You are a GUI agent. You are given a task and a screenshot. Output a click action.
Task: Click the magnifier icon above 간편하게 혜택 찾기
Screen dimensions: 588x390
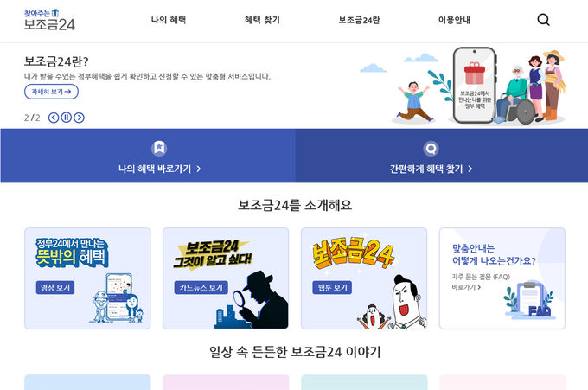(431, 149)
